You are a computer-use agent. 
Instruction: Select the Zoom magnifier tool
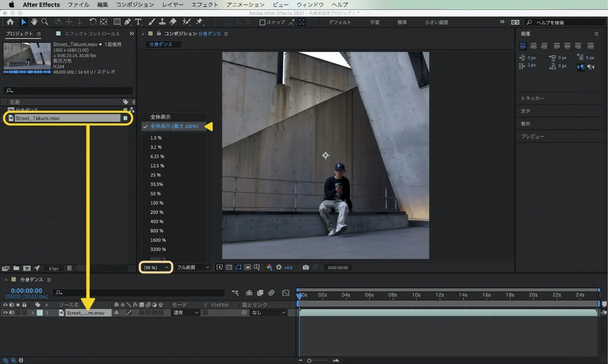click(x=45, y=22)
